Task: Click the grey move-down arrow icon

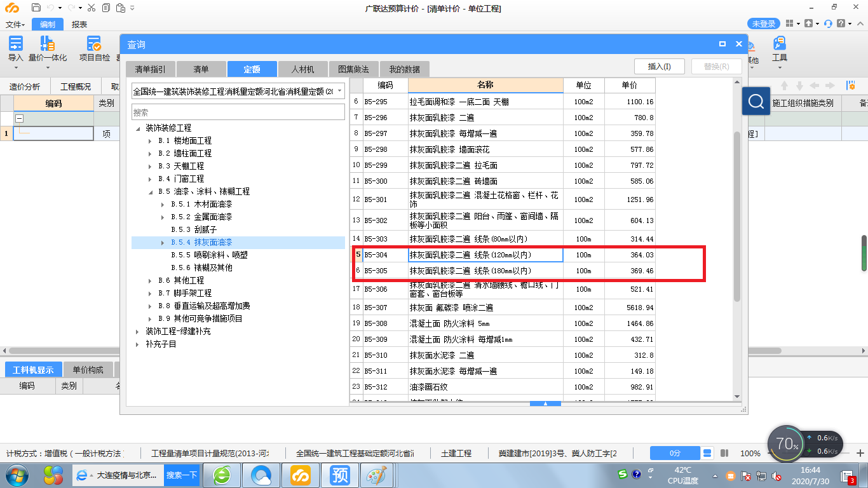Action: click(800, 85)
